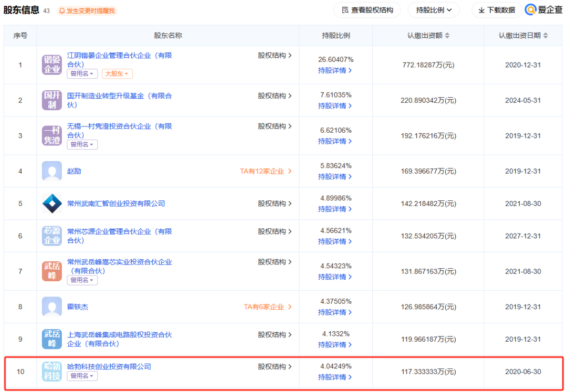Open 国开制造业转型升级基金 shareholder link
Viewport: 567px width, 392px height.
119,100
